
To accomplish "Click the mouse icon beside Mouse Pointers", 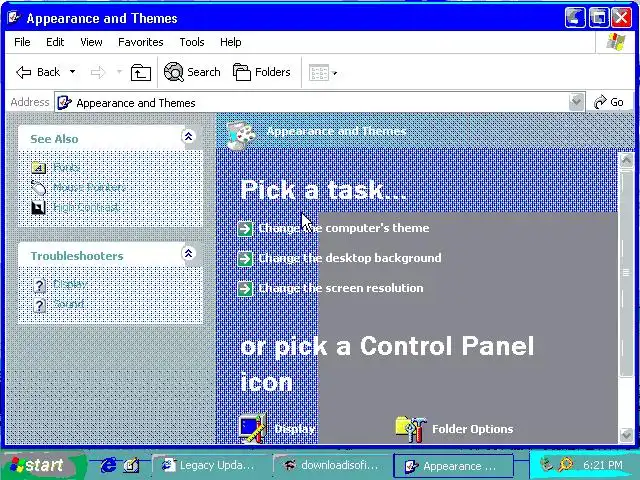I will click(39, 188).
